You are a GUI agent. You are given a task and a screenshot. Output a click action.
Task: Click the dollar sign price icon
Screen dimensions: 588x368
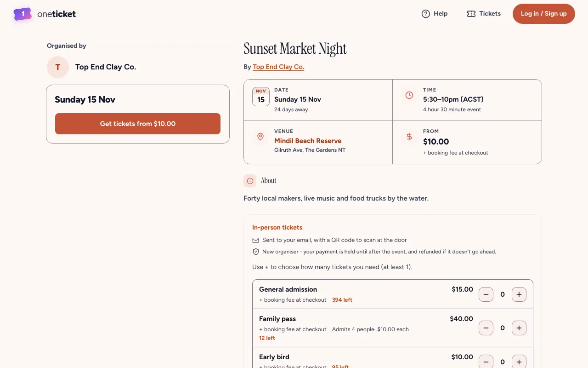[x=409, y=137]
